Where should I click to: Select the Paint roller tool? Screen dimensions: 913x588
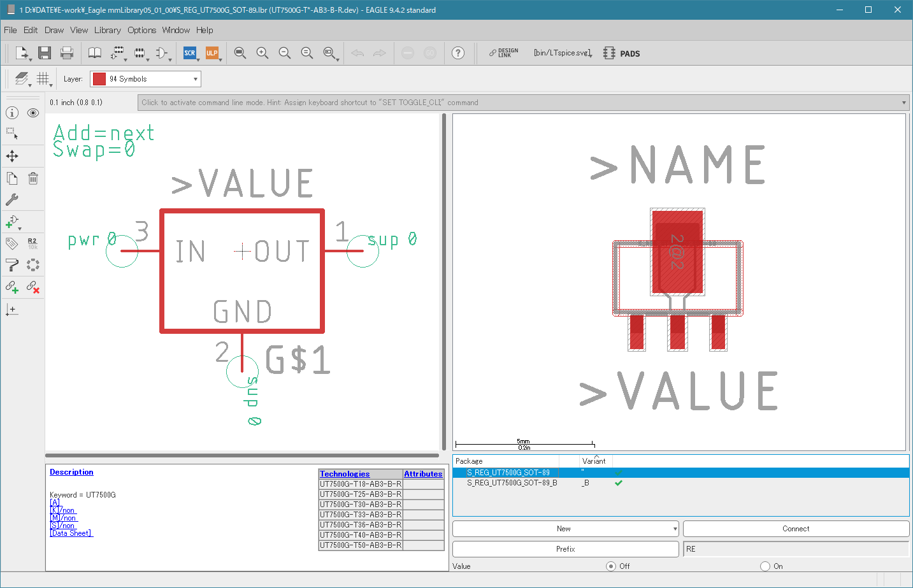[x=12, y=265]
